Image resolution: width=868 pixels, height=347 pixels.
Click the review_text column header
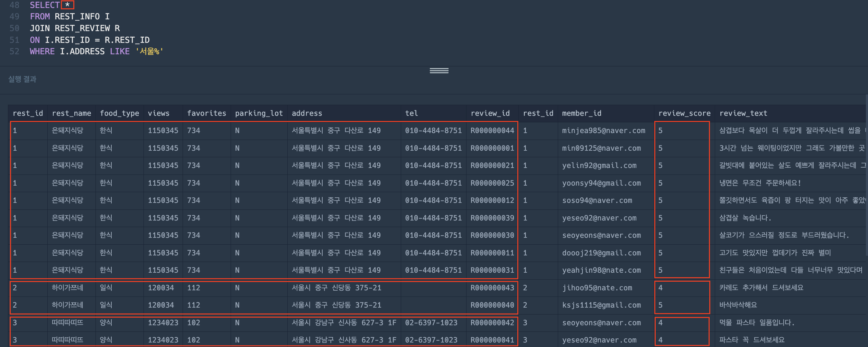coord(743,113)
